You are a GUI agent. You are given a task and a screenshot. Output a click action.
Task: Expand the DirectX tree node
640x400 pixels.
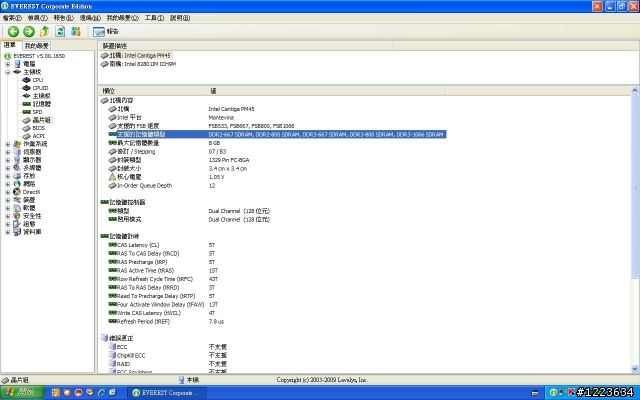tap(7, 192)
